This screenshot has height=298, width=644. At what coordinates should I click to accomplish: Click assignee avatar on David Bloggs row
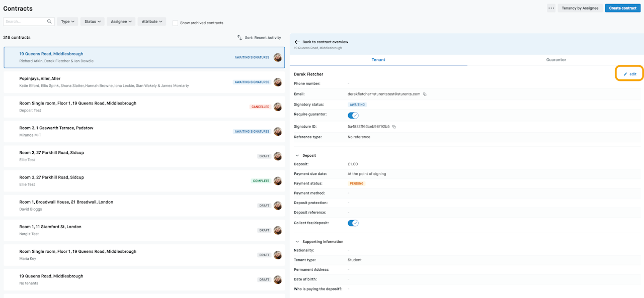[x=278, y=206]
